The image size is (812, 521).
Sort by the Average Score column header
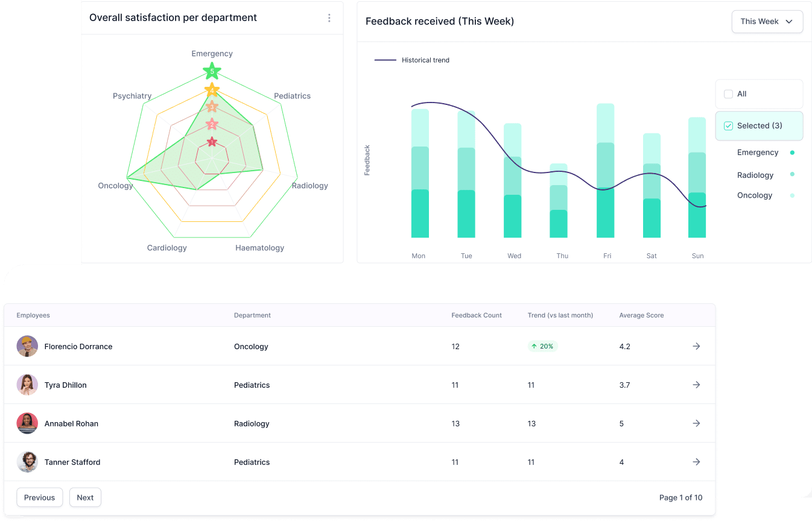click(x=641, y=315)
